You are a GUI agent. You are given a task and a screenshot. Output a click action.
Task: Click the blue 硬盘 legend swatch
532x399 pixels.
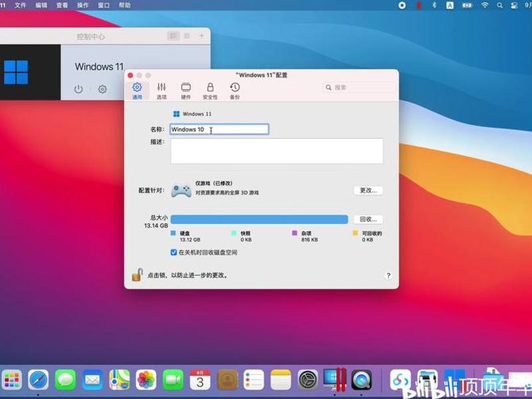173,233
